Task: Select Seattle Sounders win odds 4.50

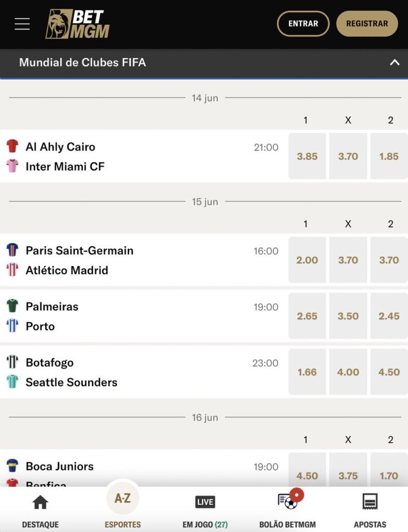Action: click(x=389, y=373)
